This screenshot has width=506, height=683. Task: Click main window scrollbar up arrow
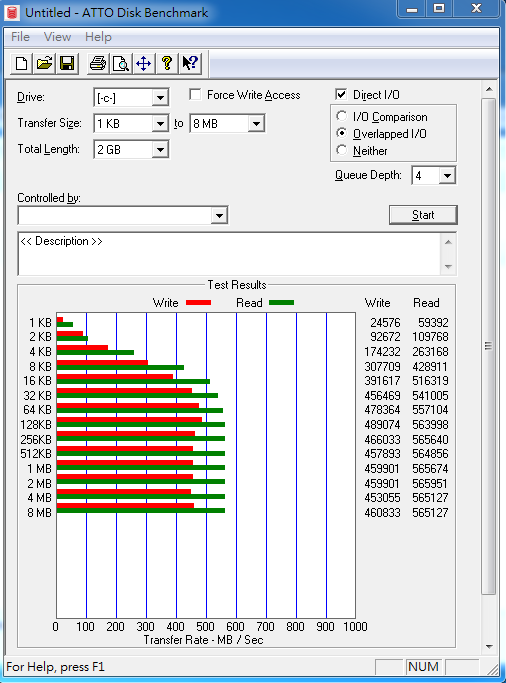click(x=489, y=89)
